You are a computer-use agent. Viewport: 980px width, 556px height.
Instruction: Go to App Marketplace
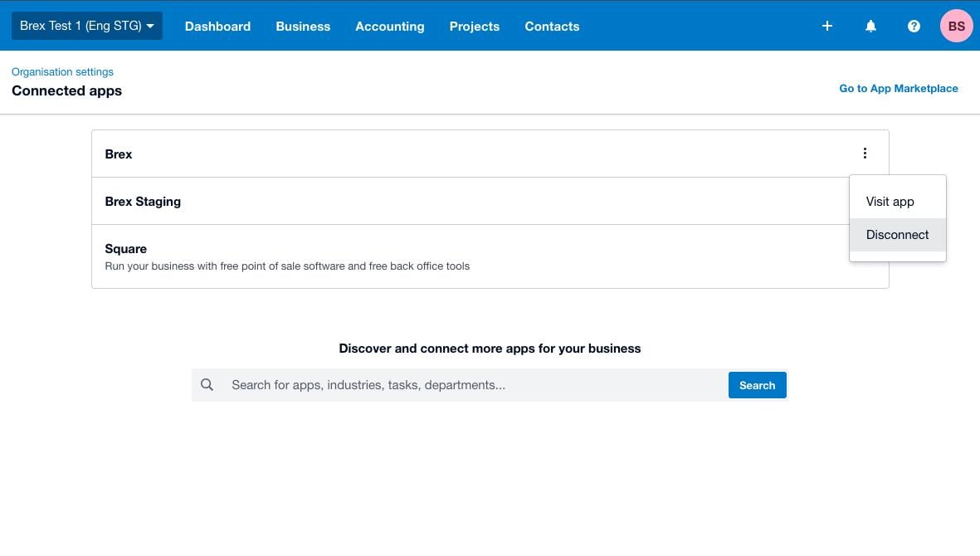pos(899,88)
